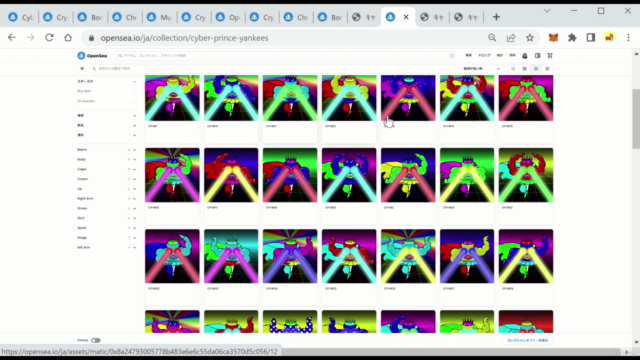Click the OpenSea logo
The image size is (640, 360).
coord(92,56)
